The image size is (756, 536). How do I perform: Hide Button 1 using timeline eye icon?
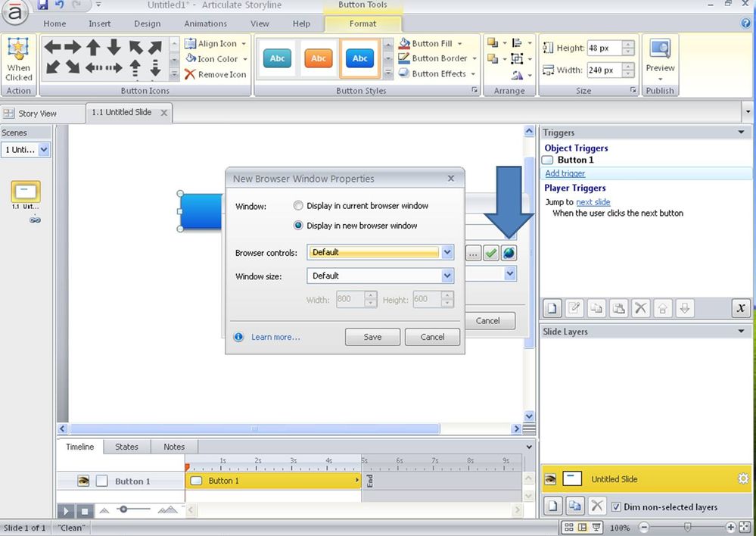click(83, 481)
